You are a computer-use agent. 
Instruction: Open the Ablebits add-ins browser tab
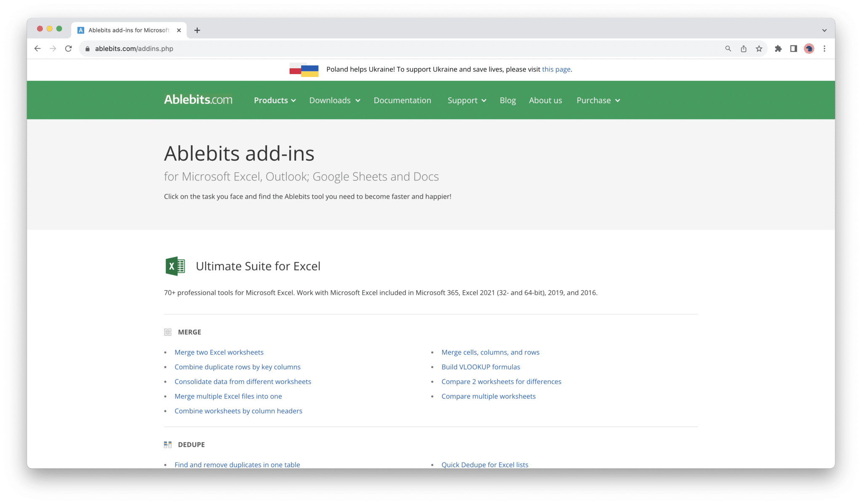tap(129, 30)
